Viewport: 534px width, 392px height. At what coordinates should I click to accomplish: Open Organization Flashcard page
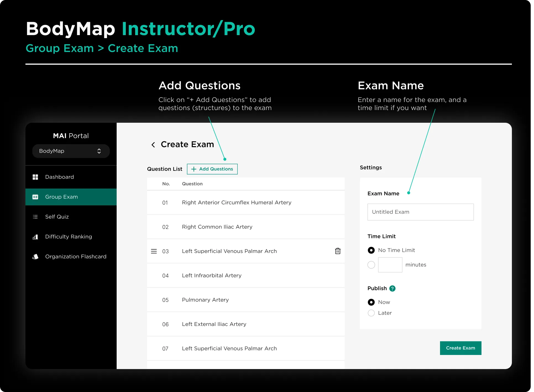[71, 257]
